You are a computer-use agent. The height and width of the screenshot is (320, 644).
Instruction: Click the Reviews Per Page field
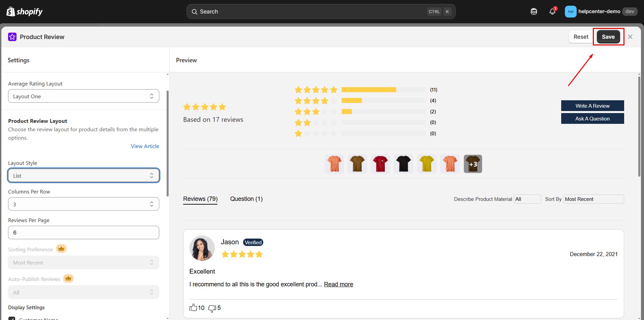(83, 233)
